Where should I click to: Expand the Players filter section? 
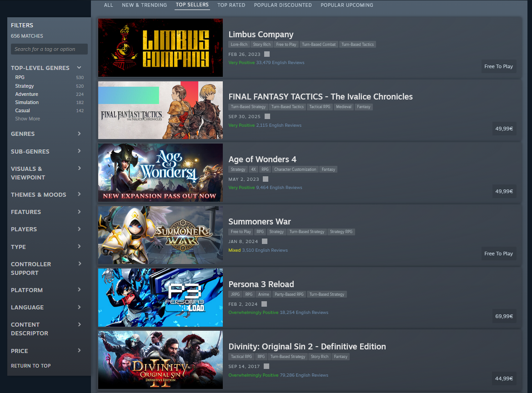(x=79, y=229)
